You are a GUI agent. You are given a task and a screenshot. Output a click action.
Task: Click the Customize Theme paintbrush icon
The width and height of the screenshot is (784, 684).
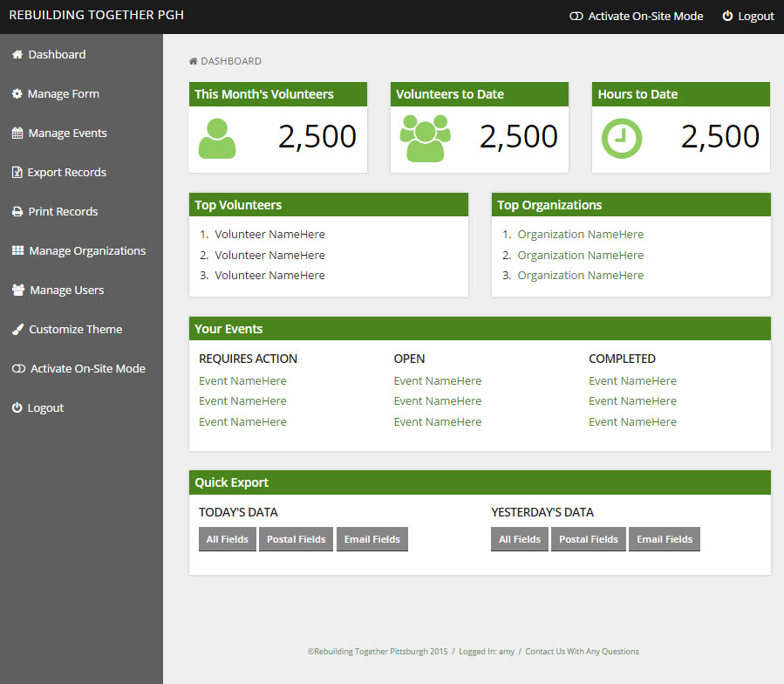point(18,329)
